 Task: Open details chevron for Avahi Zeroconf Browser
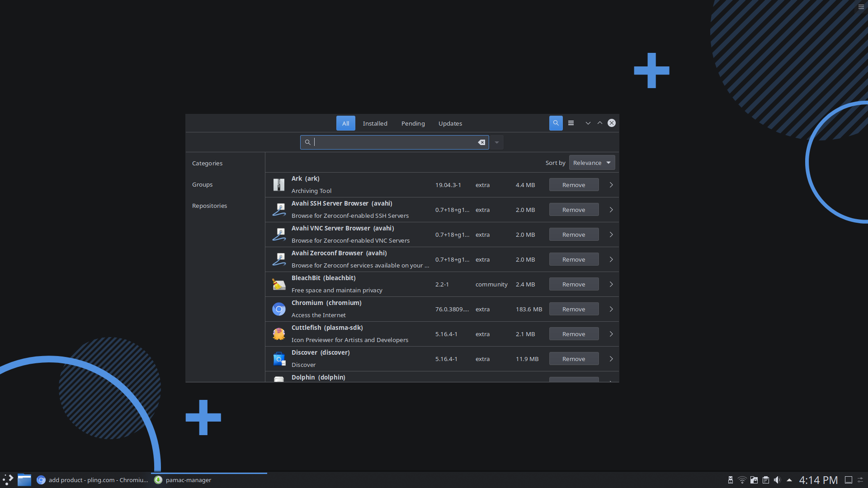[611, 259]
